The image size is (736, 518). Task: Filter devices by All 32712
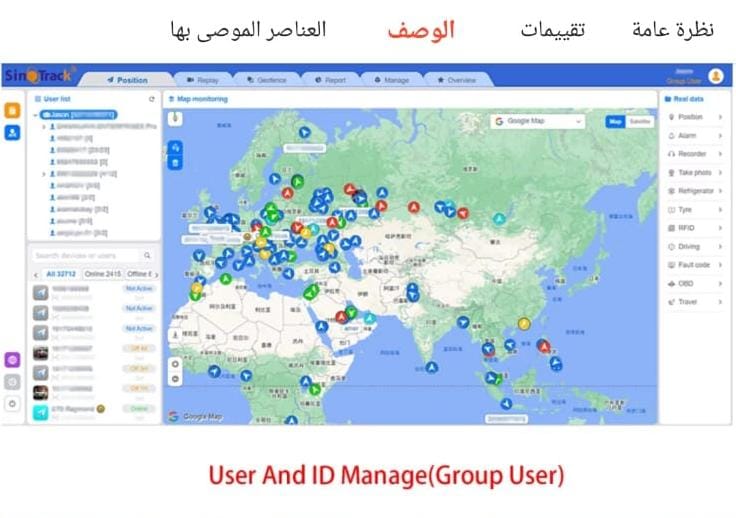[x=61, y=274]
